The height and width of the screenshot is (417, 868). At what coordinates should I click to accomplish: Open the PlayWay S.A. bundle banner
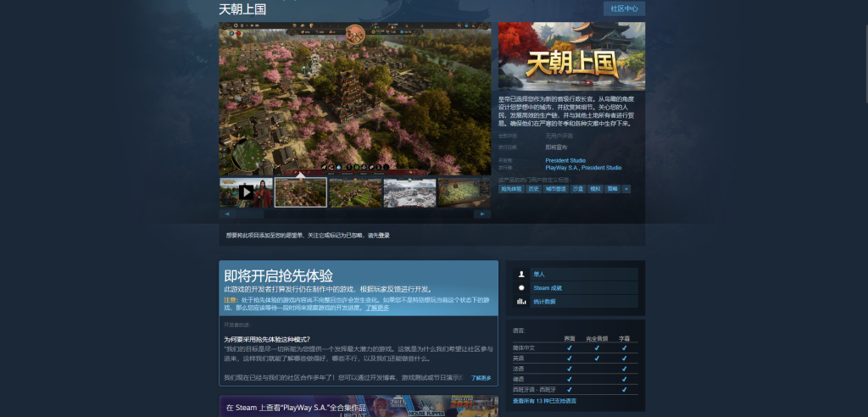(x=359, y=406)
